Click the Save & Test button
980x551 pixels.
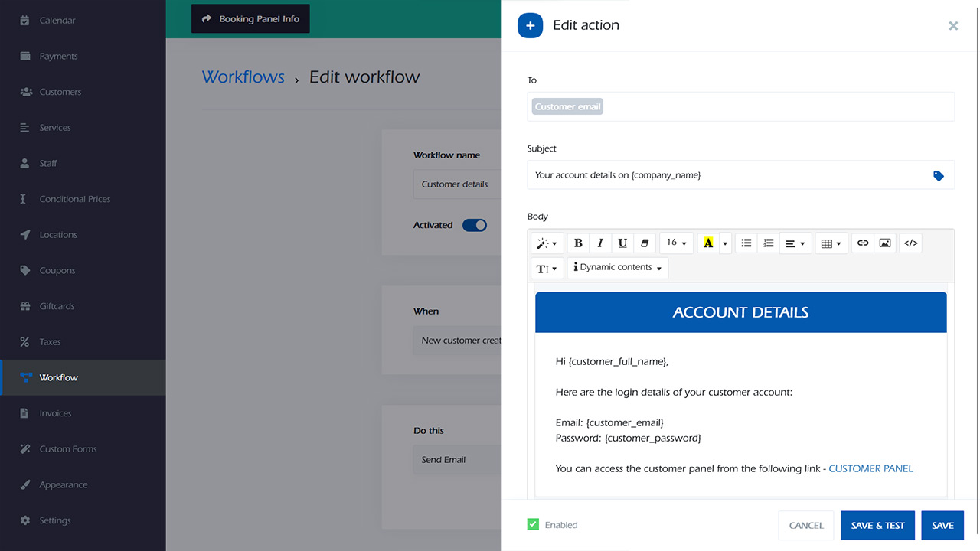[878, 525]
